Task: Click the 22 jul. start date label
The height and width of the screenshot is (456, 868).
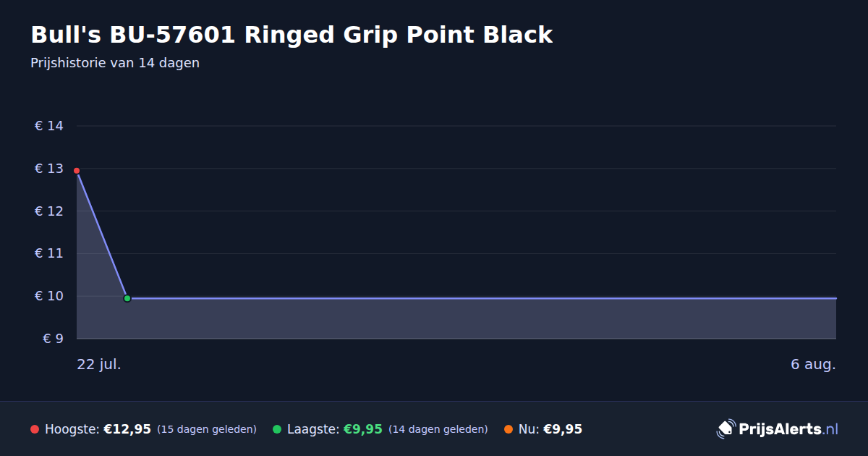Action: (99, 364)
